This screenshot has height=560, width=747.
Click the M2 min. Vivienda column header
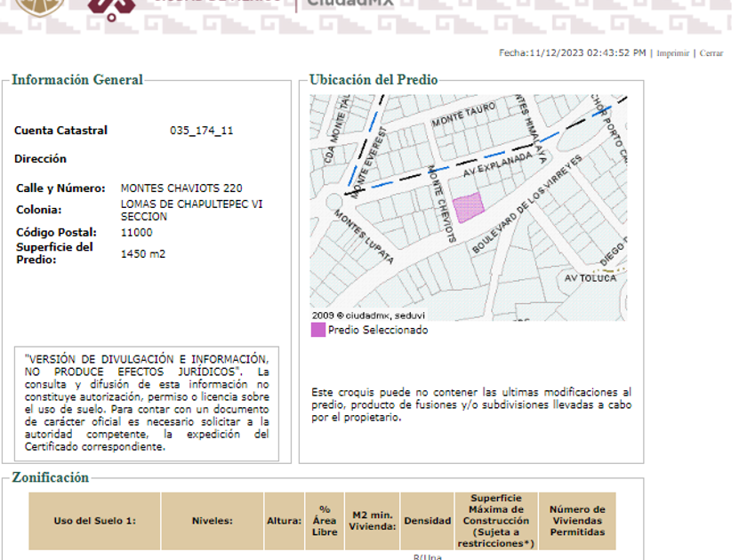372,521
